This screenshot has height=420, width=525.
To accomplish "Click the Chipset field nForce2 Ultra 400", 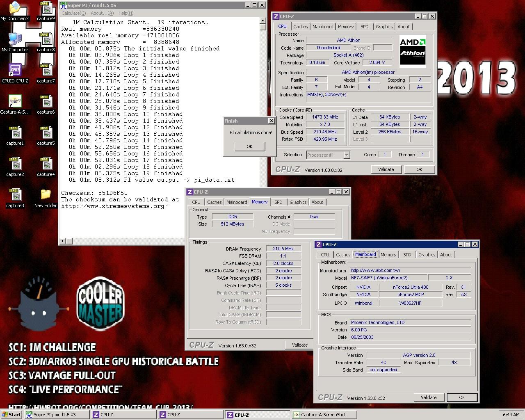I will tap(411, 287).
